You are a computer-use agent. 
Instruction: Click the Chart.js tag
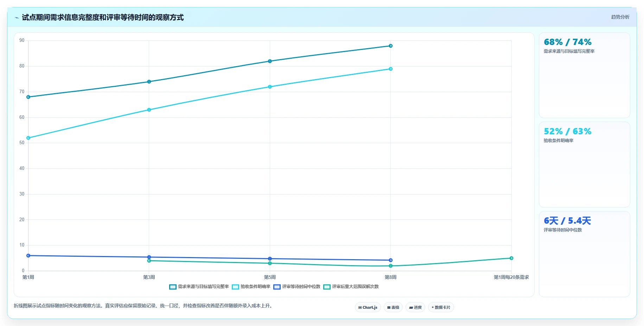pos(368,307)
